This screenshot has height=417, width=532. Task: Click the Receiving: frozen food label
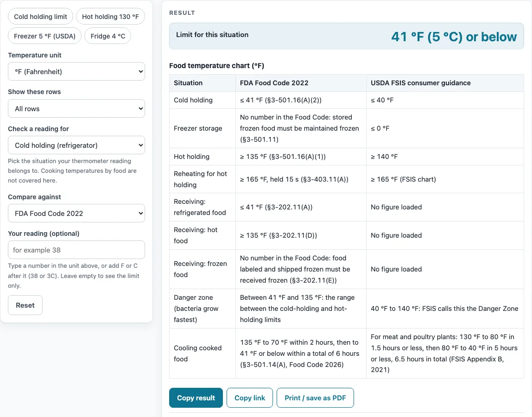coord(203,269)
